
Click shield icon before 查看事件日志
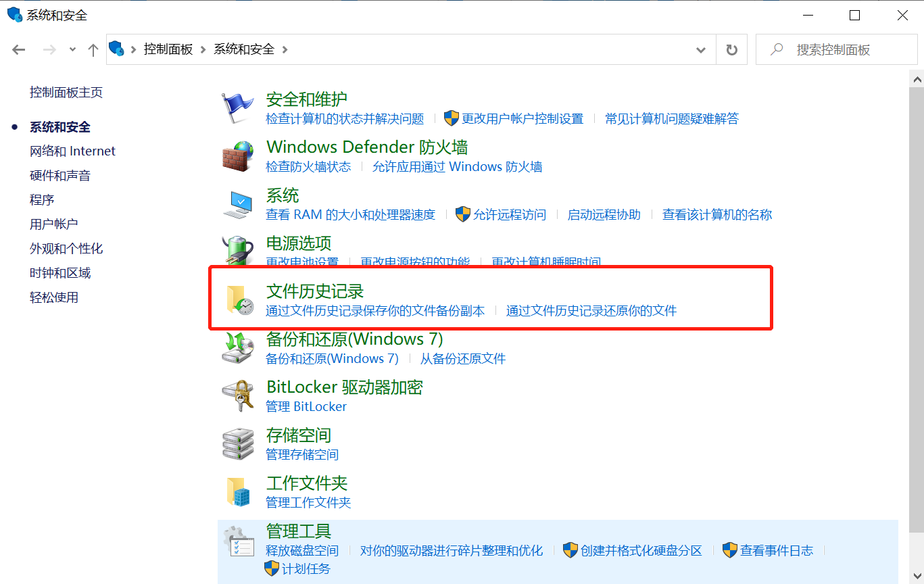point(730,550)
